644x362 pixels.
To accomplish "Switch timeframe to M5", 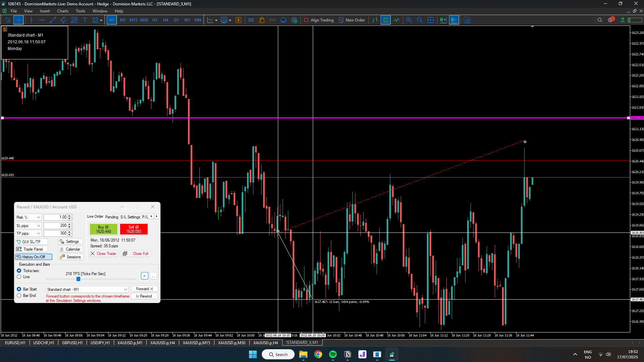I will tap(122, 20).
